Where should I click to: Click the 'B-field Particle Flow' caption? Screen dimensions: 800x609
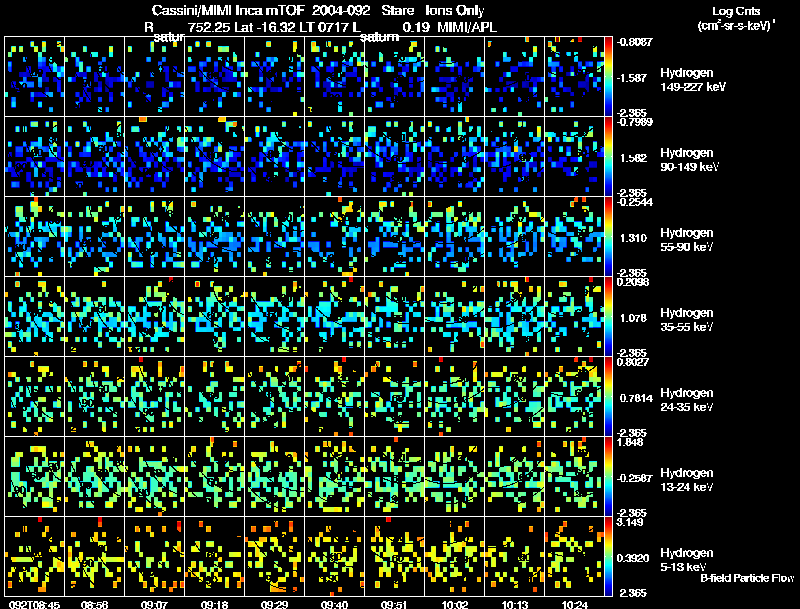coord(747,578)
